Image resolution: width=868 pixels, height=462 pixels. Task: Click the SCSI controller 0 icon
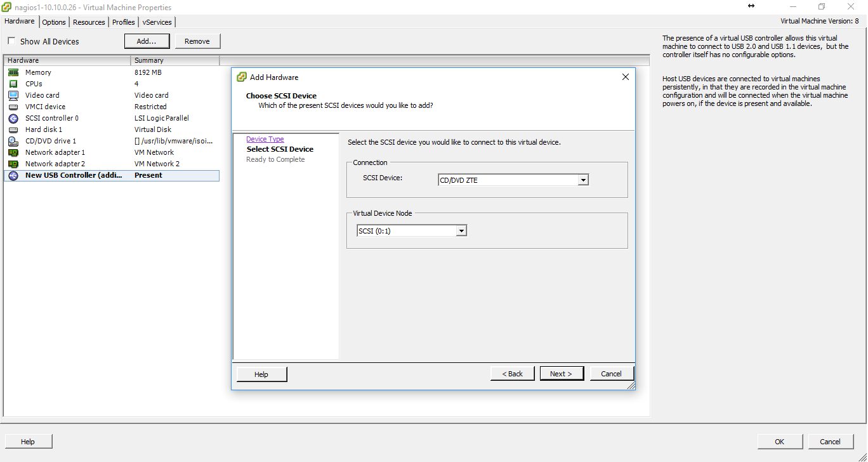pyautogui.click(x=13, y=117)
